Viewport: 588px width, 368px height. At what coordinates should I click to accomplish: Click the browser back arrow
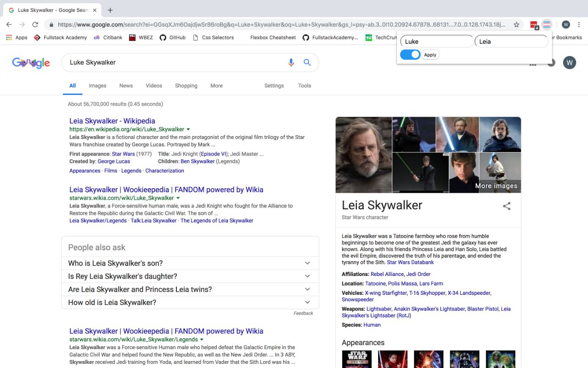pos(9,24)
